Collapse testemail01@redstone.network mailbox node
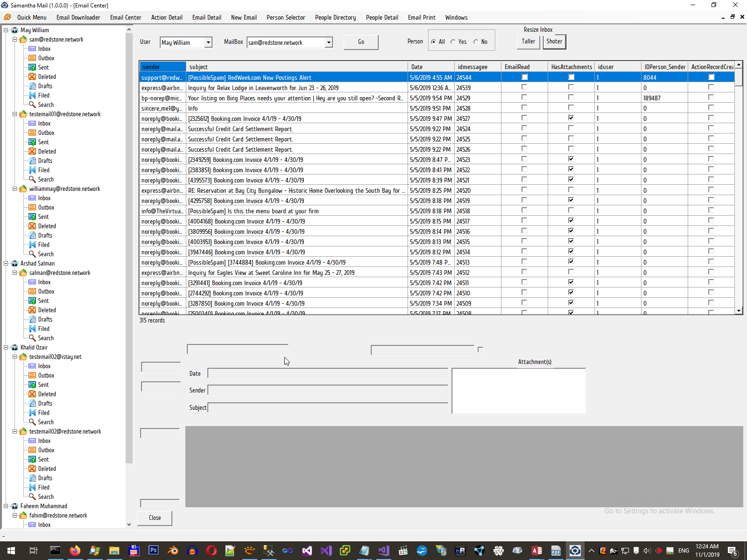747x560 pixels. tap(15, 114)
